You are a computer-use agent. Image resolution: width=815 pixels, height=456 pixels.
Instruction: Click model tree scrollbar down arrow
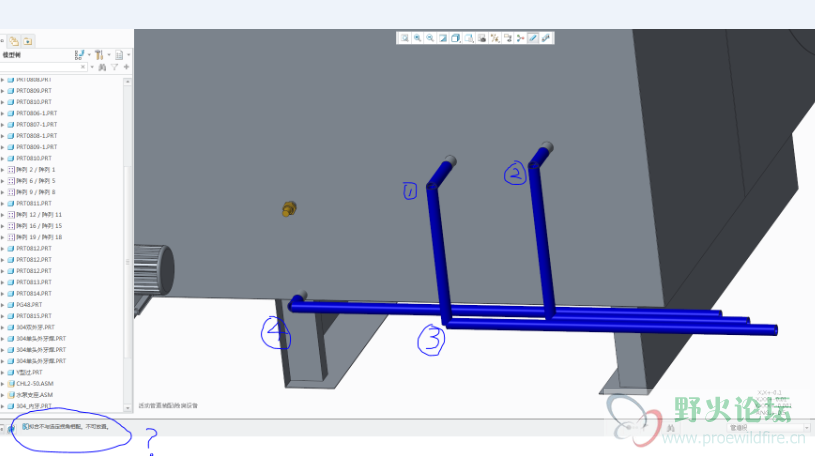click(127, 408)
